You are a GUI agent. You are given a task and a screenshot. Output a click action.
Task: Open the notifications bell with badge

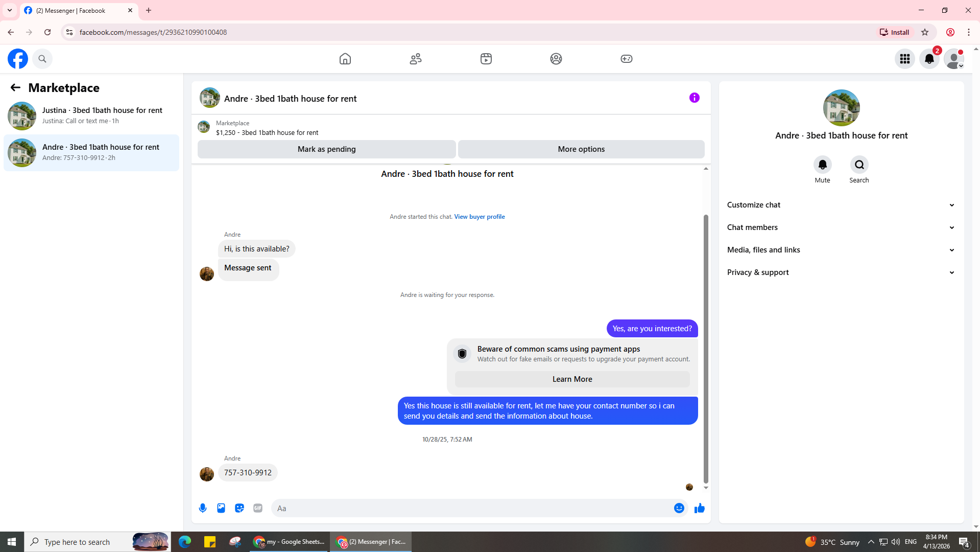[x=929, y=59]
